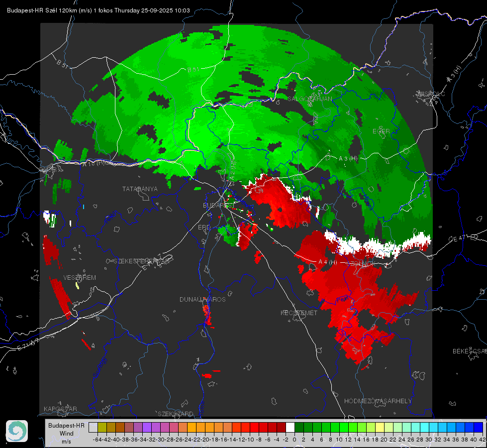The width and height of the screenshot is (487, 448).
Task: Click the ERD town label
Action: click(x=204, y=227)
